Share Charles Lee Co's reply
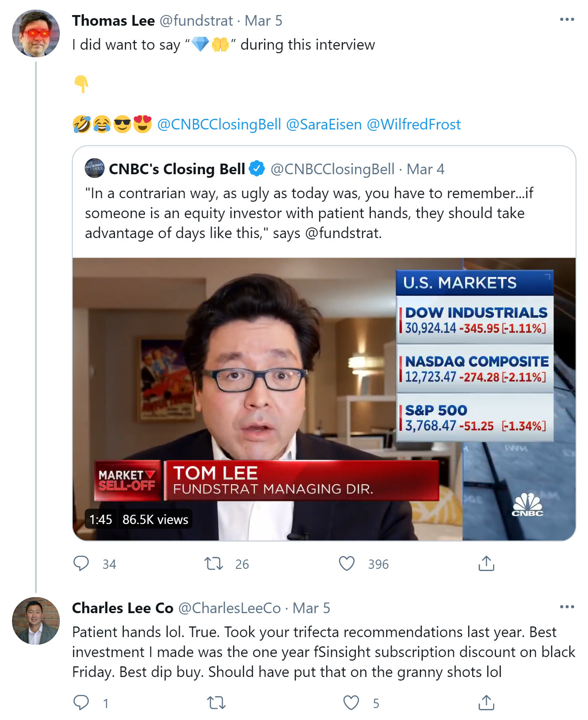Screen dimensions: 588x720 486,703
